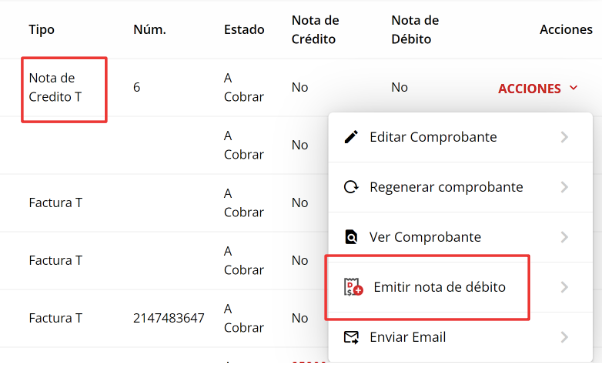The image size is (602, 374).
Task: Click the Estado column header
Action: 244,30
